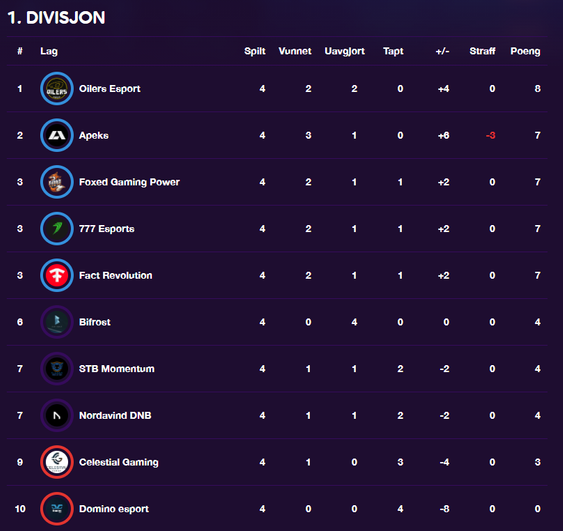Click the Oilers Esport team logo
563x531 pixels.
pos(57,89)
